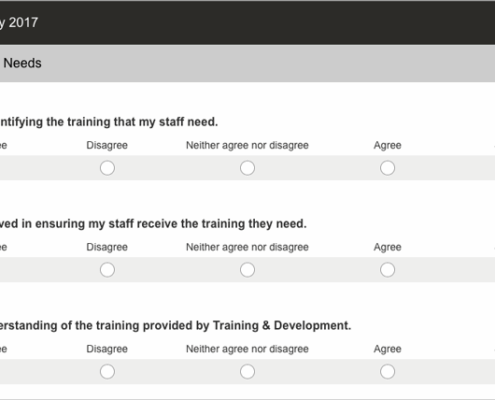Choose Agree radio for ensuring staff receive training
This screenshot has width=495, height=400.
[x=387, y=270]
